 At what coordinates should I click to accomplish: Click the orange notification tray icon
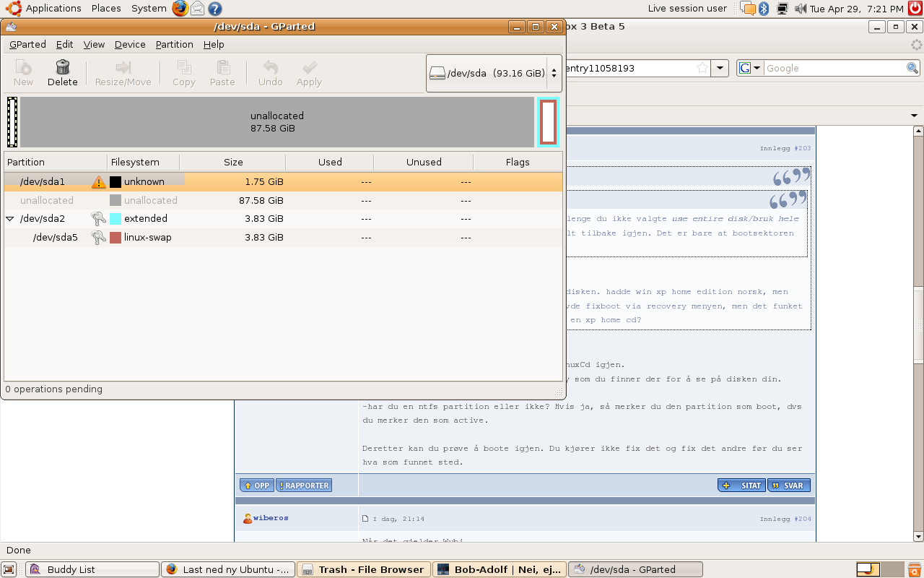coord(749,9)
